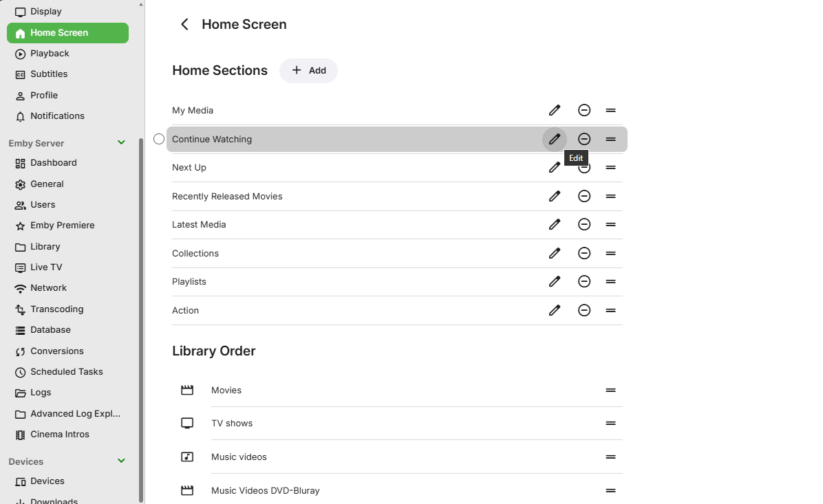The image size is (823, 504).
Task: Click the edit pencil for Continue Watching
Action: (555, 139)
